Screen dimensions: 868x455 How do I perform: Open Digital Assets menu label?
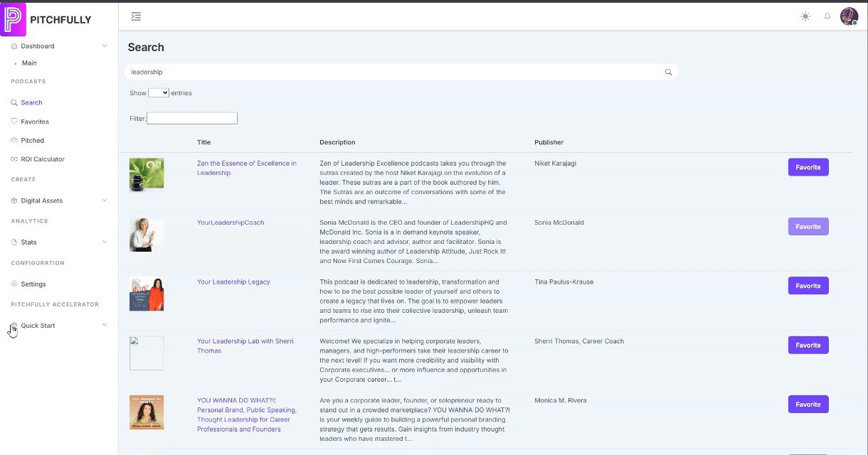(x=42, y=200)
